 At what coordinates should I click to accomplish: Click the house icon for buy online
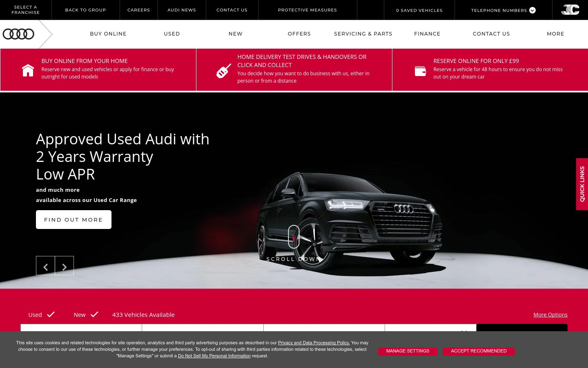(28, 70)
